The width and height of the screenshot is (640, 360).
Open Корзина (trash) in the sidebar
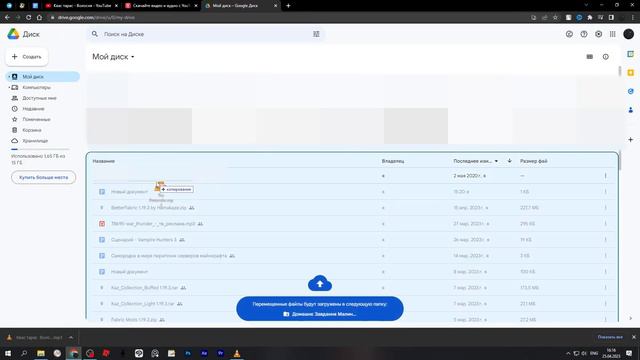(32, 130)
